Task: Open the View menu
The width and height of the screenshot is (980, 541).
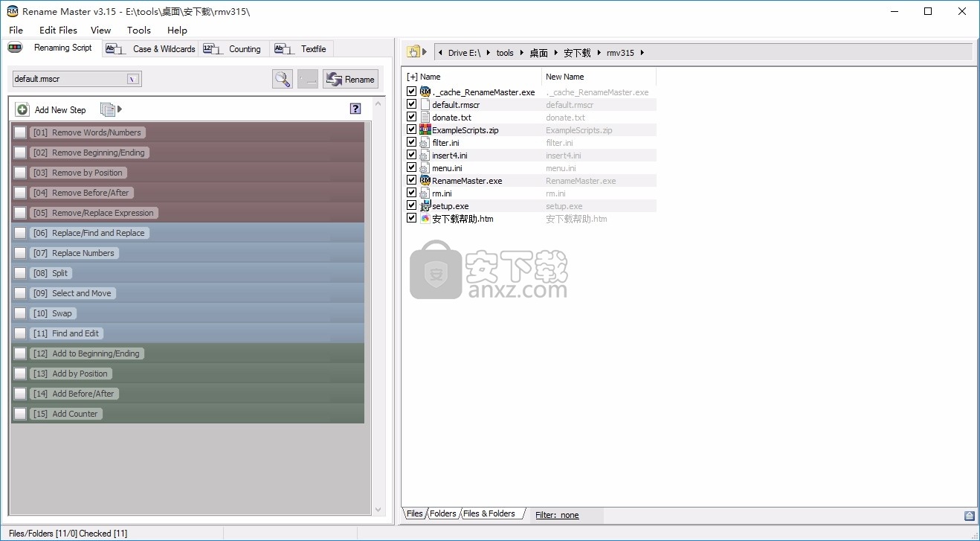Action: coord(100,31)
